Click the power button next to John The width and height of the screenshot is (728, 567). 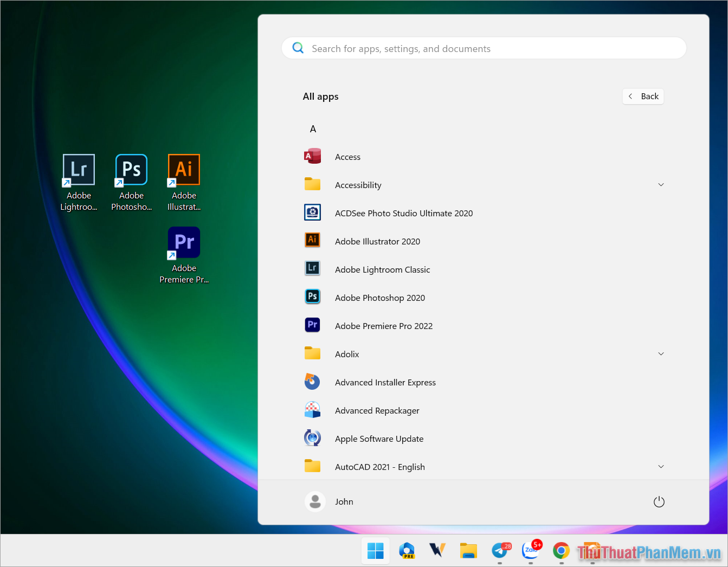[659, 501]
